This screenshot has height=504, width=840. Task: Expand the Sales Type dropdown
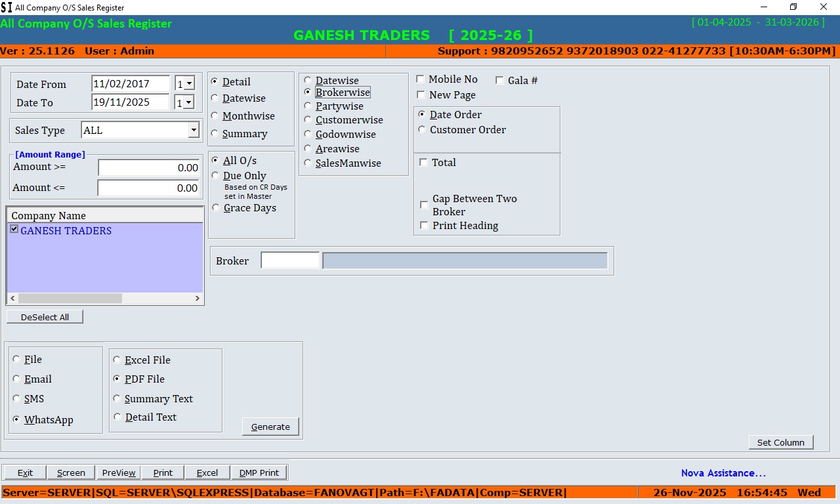click(193, 131)
